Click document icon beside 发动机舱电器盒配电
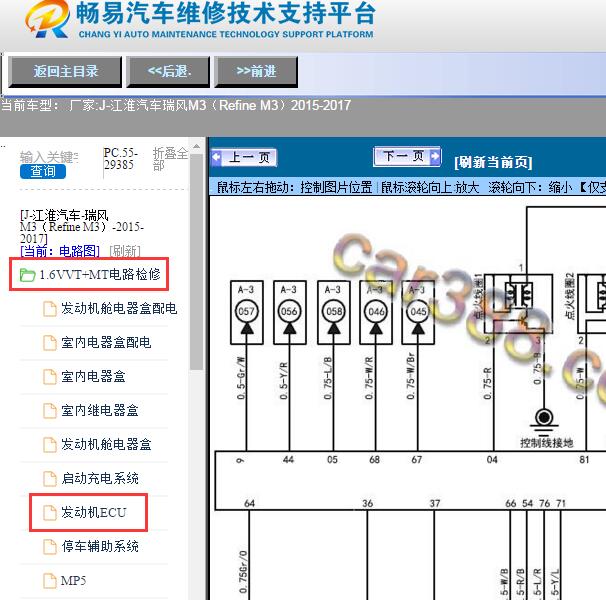This screenshot has height=600, width=606. tap(49, 309)
